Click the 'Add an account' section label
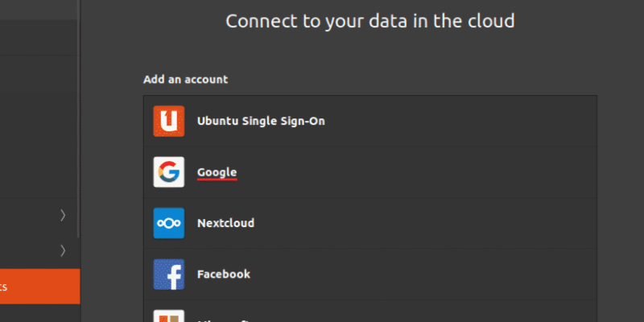This screenshot has height=322, width=644. pos(185,80)
